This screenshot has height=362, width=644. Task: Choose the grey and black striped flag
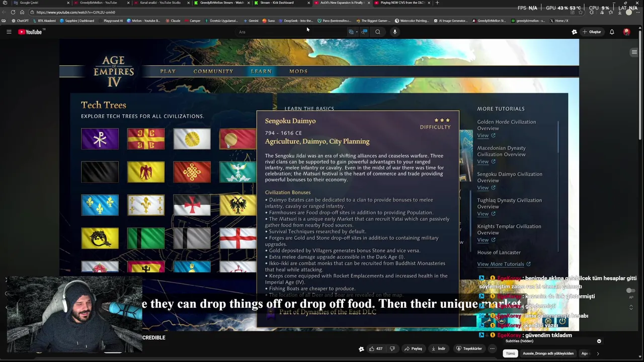pos(192,238)
